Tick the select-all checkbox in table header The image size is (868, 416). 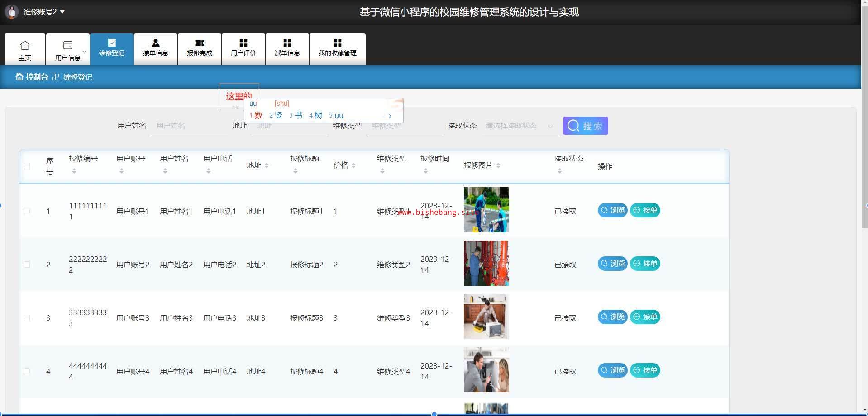click(27, 166)
